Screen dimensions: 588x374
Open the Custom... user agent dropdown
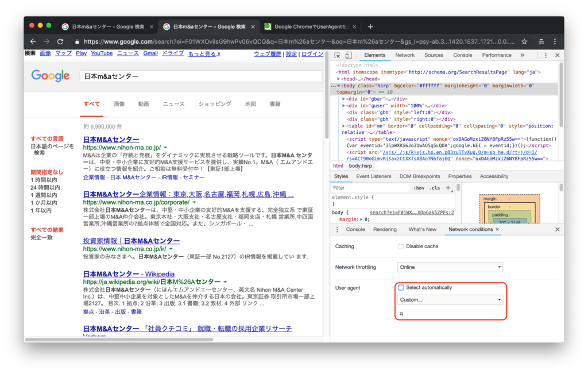coord(450,300)
